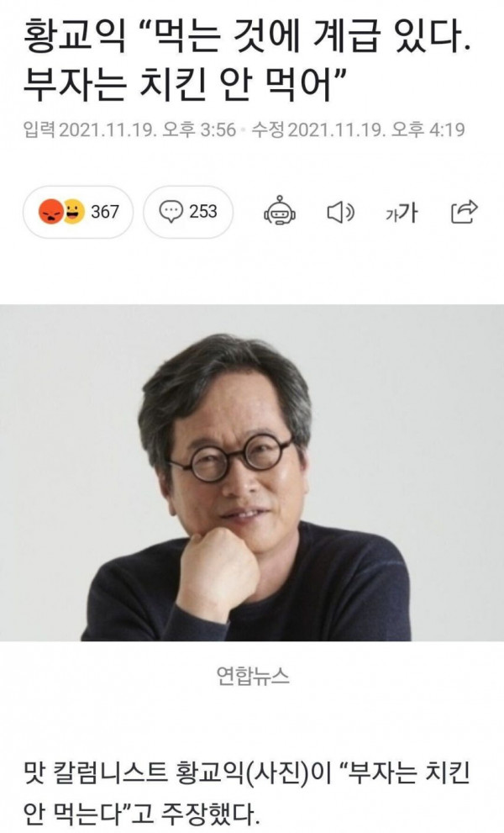Open the 367 reactions count
504x833 pixels.
pos(105,212)
